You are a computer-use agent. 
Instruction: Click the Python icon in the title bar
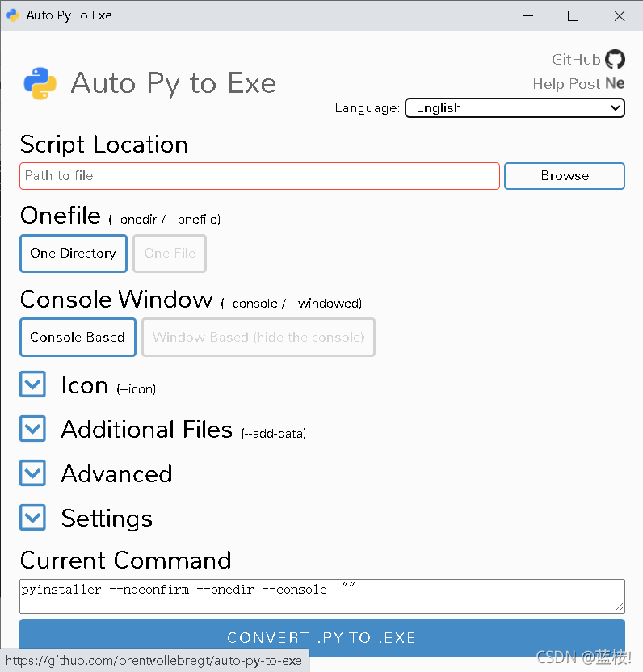click(x=13, y=15)
